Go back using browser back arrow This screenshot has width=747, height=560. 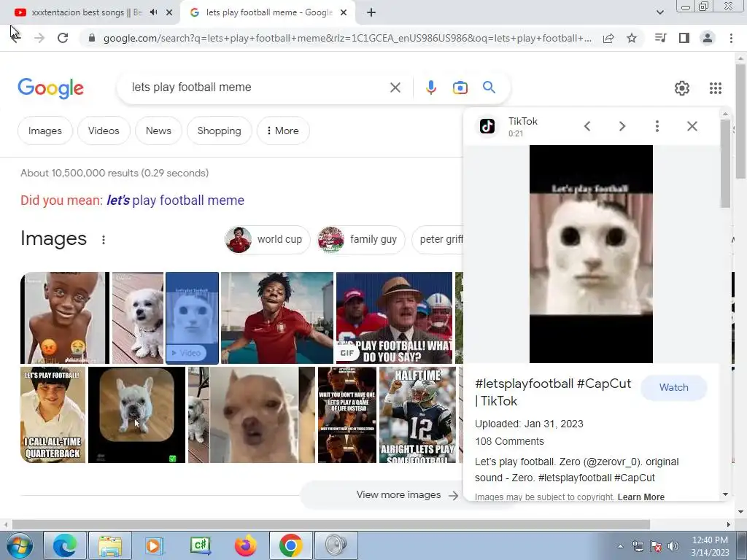[x=16, y=38]
